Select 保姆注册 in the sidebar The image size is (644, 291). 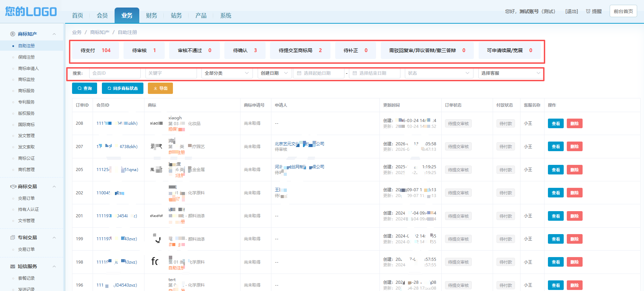[x=26, y=57]
